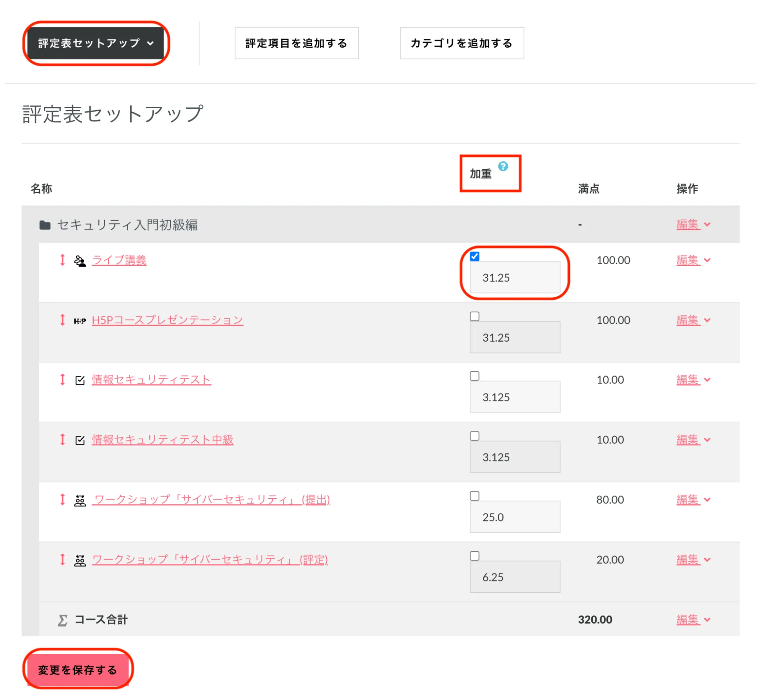Click the 評定項目を追加する button
Image resolution: width=762 pixels, height=700 pixels.
pos(296,43)
